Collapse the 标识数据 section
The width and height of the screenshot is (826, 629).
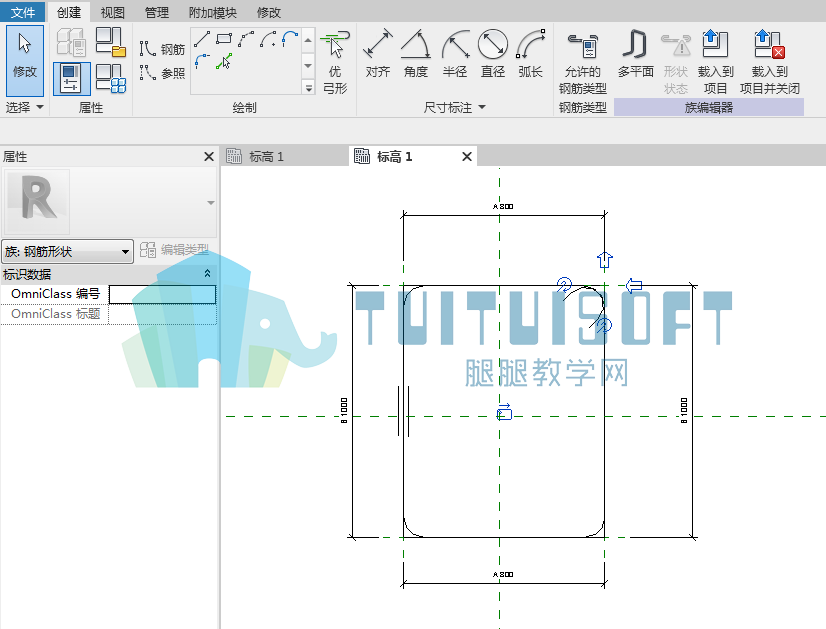[x=207, y=273]
